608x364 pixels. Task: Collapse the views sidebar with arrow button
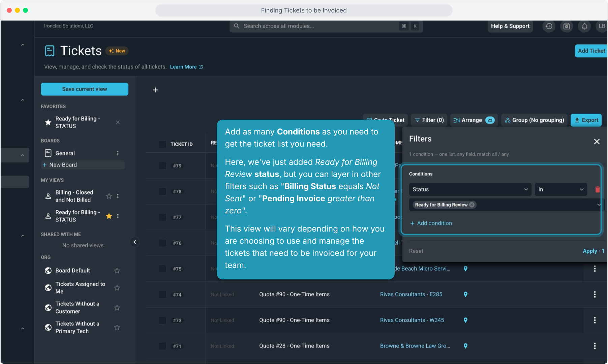pos(135,242)
